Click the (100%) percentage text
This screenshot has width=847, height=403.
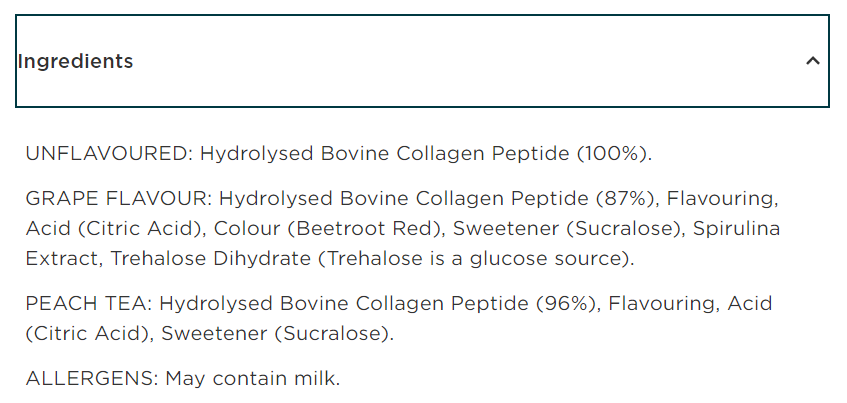613,154
